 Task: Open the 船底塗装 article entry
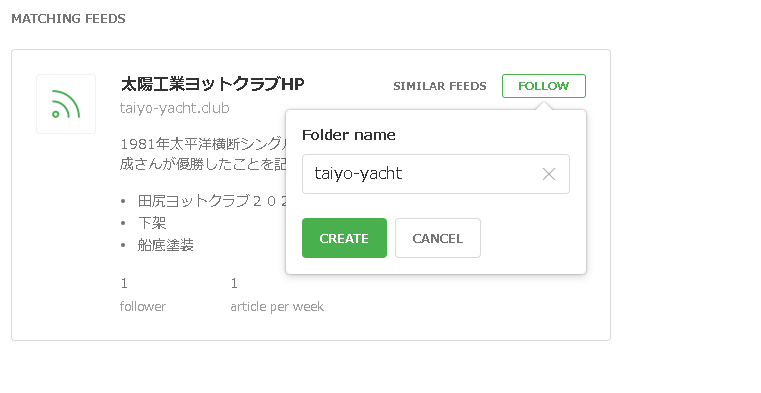click(165, 245)
